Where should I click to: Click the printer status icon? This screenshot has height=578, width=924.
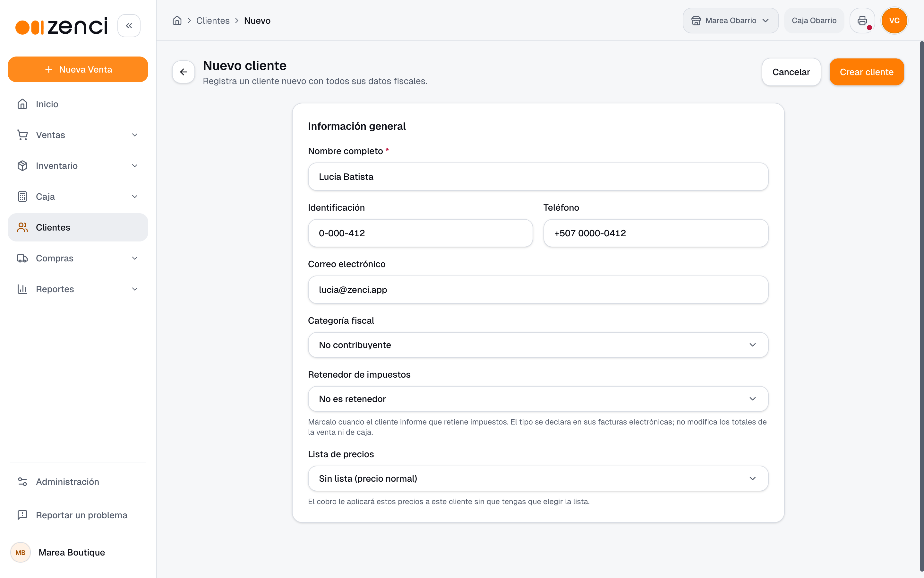pos(862,21)
